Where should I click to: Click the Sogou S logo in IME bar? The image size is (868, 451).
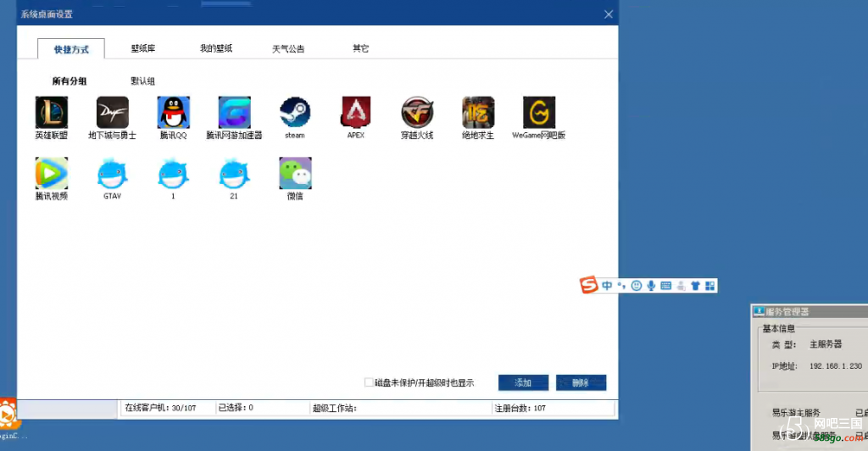589,285
